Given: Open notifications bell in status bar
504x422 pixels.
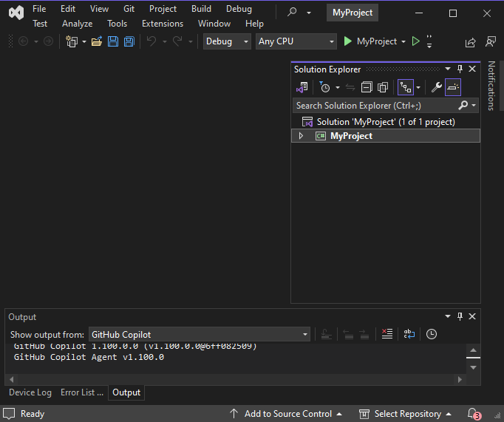Looking at the screenshot, I should (x=473, y=414).
